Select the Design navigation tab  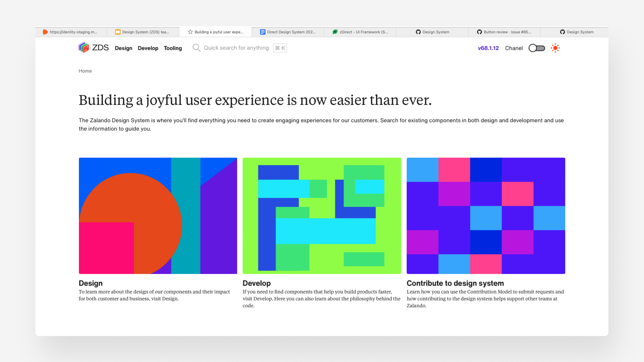point(123,48)
